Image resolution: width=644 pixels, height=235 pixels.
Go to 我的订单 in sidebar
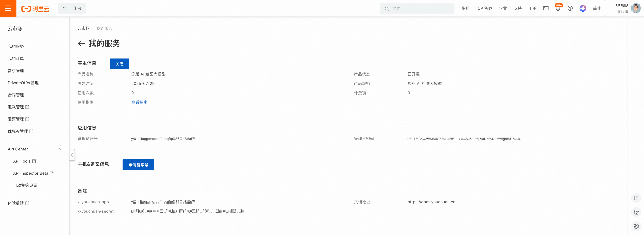click(x=16, y=58)
